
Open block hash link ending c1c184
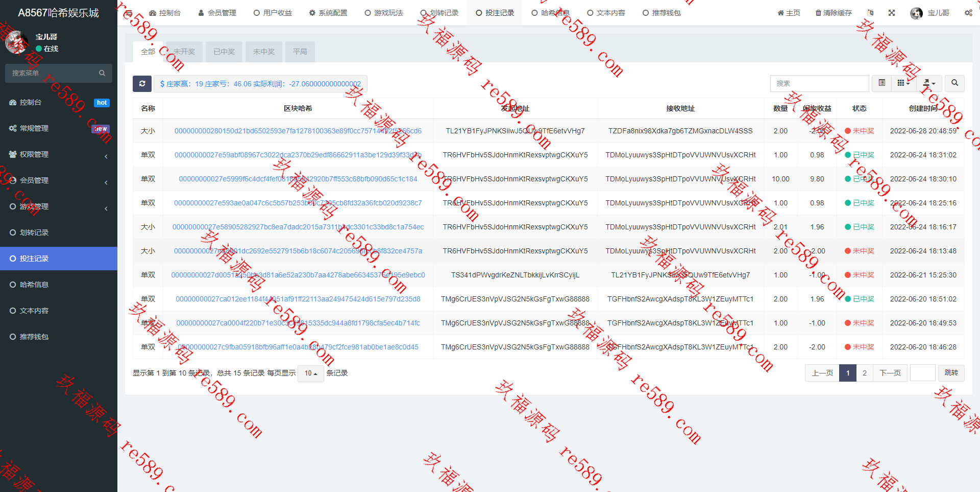pyautogui.click(x=298, y=179)
